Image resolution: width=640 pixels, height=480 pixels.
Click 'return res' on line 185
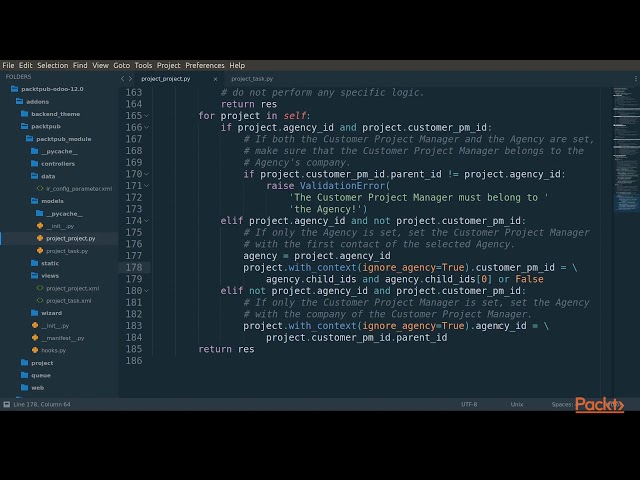226,349
